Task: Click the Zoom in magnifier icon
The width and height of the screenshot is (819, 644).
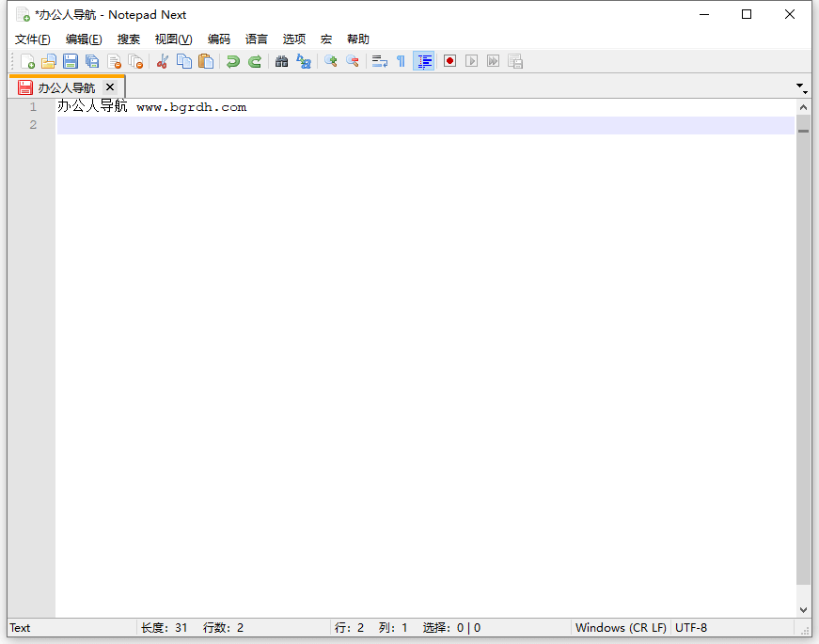Action: click(x=330, y=61)
